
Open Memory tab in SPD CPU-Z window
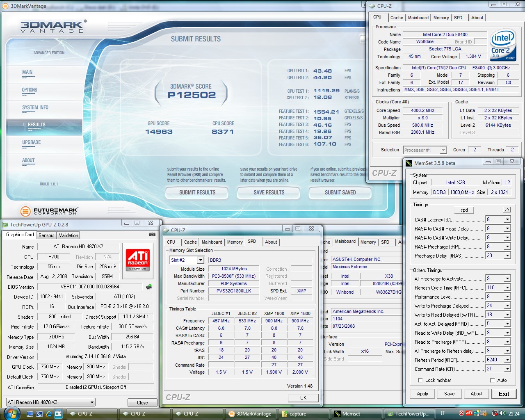[235, 242]
